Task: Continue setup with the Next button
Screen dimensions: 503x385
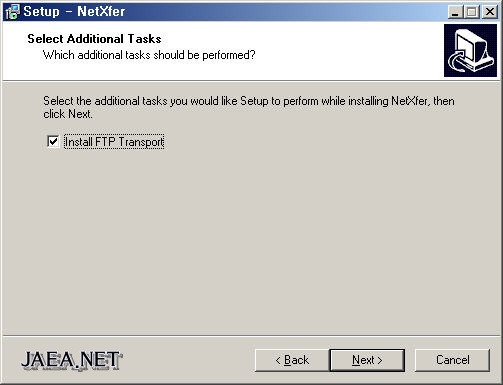Action: (367, 360)
